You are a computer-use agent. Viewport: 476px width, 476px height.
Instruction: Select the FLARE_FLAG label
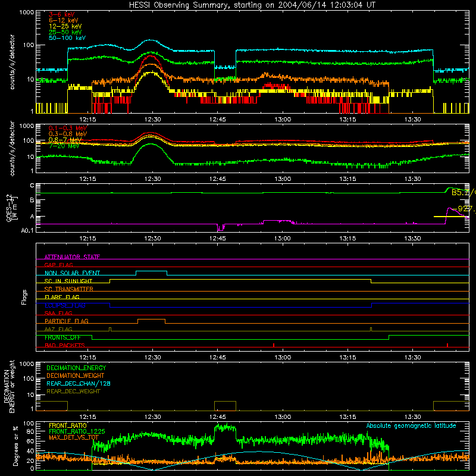click(x=62, y=297)
